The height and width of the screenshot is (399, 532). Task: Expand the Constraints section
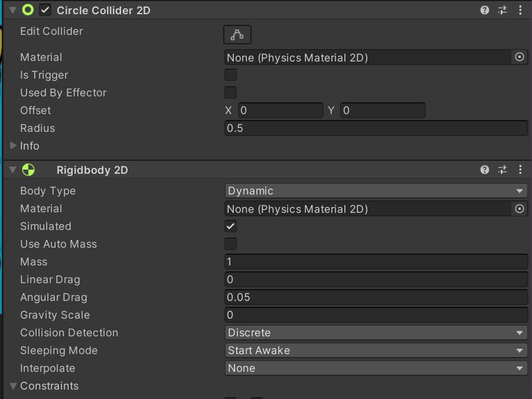(x=13, y=386)
